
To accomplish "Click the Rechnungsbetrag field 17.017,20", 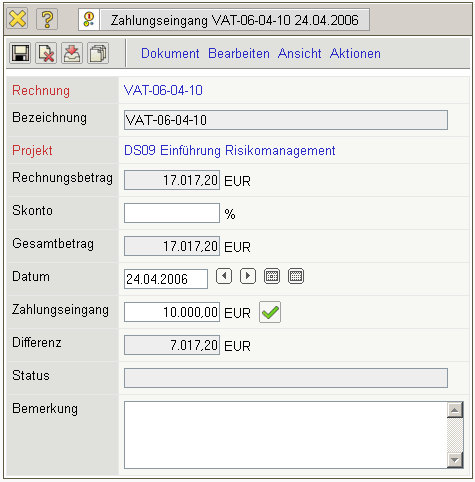I will pos(172,180).
